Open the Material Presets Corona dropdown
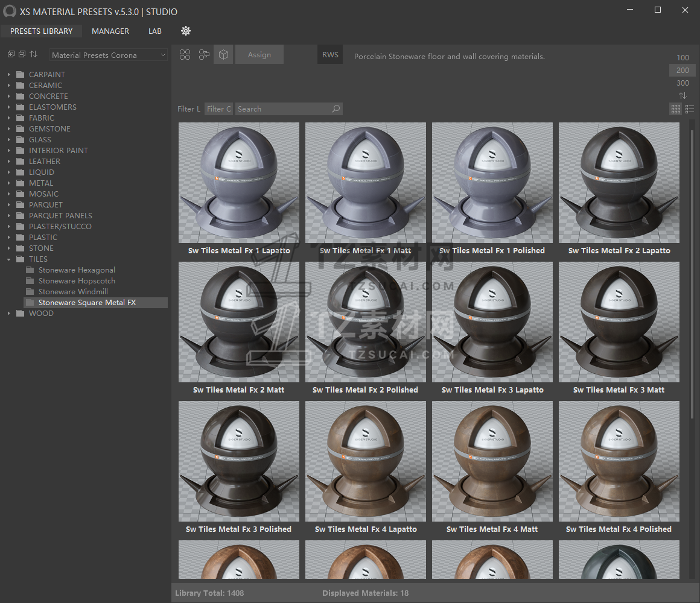 pos(109,55)
